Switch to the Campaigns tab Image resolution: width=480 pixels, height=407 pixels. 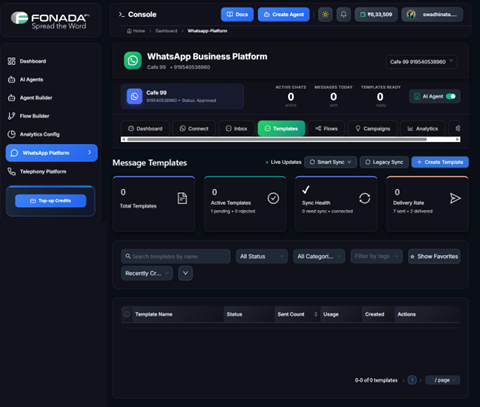click(x=373, y=128)
